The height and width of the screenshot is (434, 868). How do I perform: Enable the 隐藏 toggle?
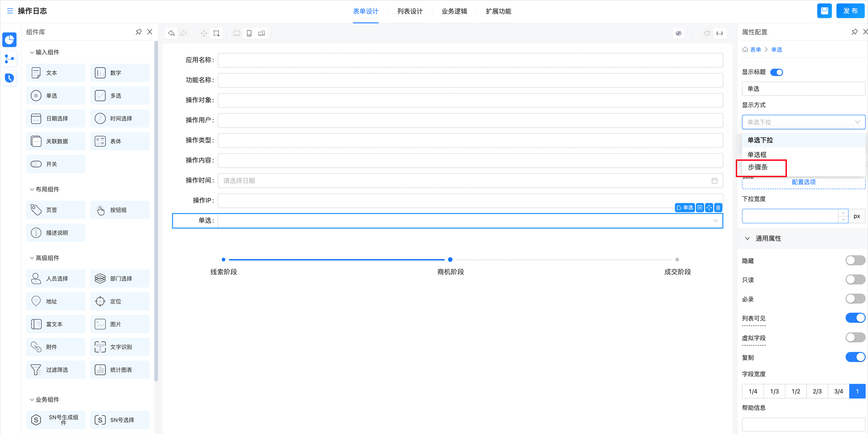[x=855, y=260]
